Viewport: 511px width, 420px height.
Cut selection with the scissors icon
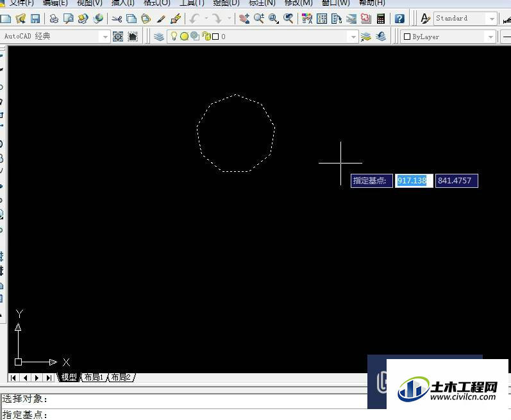(116, 19)
